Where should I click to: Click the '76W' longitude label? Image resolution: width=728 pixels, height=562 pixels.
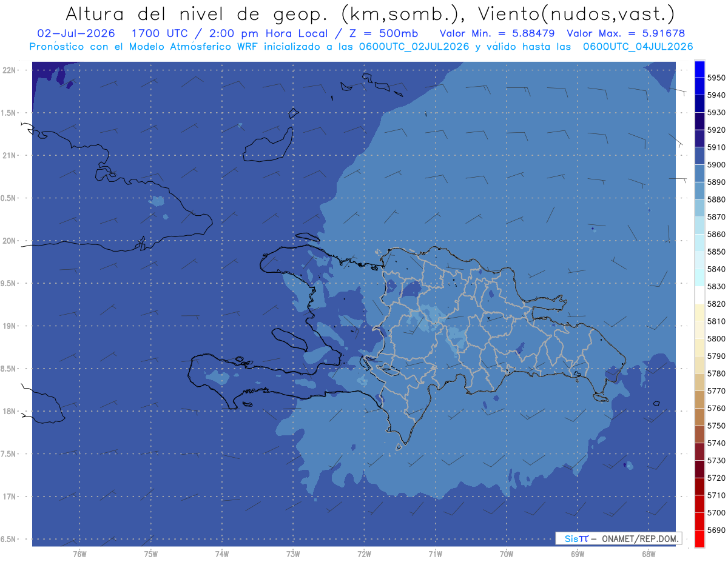click(79, 553)
